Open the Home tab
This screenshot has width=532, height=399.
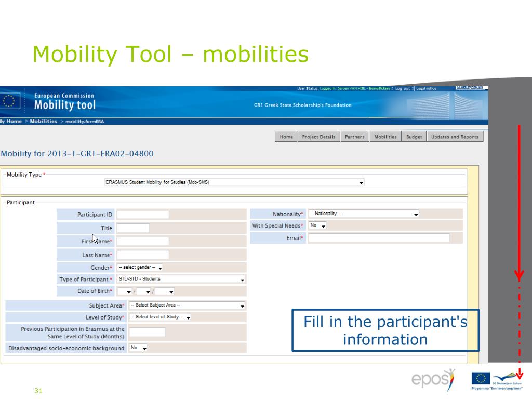[286, 137]
